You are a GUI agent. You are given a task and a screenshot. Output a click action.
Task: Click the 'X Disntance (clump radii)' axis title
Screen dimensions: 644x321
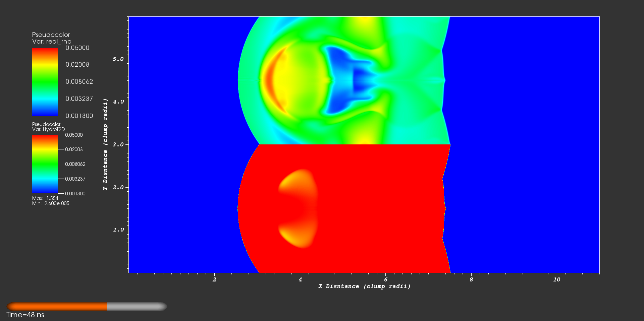tap(365, 286)
